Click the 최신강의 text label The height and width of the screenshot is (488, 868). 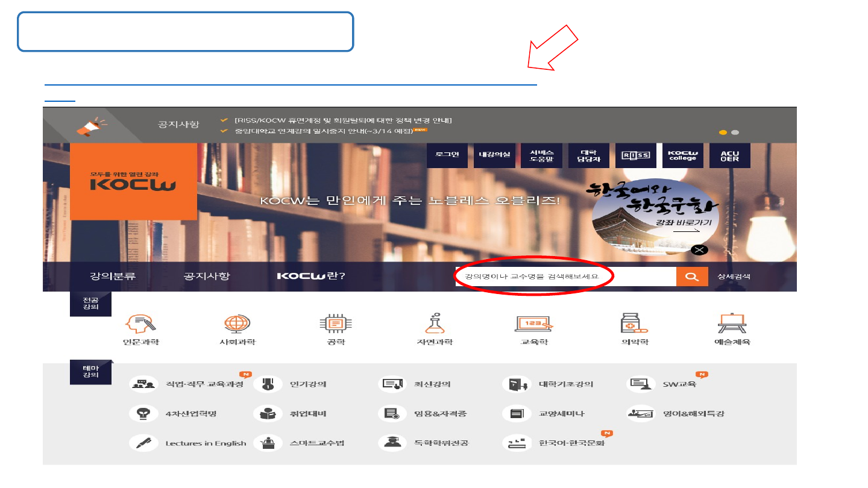point(432,384)
